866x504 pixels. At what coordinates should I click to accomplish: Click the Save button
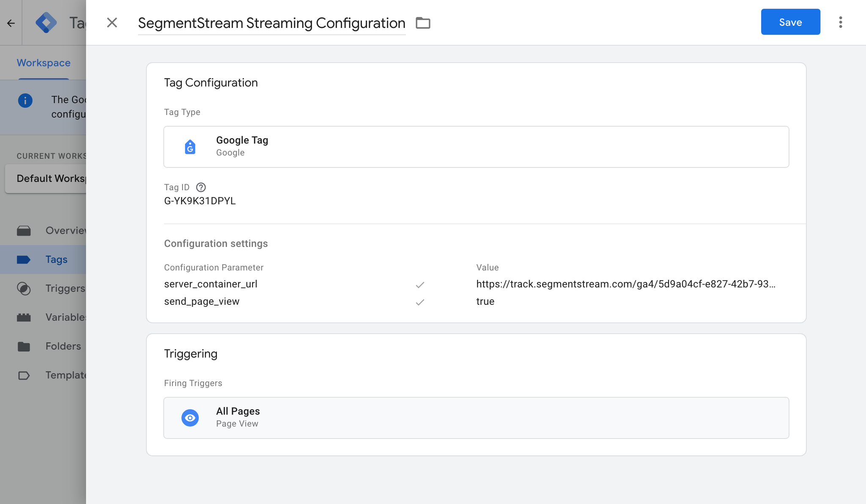790,22
